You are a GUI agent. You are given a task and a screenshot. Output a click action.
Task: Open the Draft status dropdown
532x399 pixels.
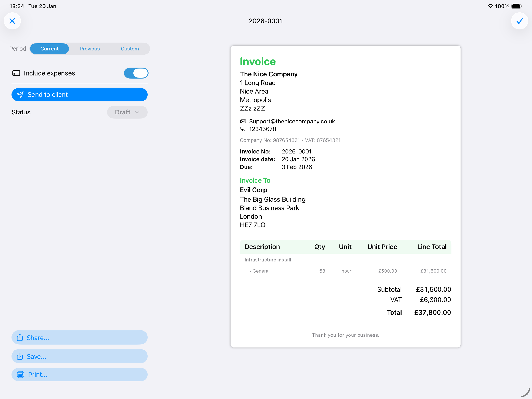pyautogui.click(x=127, y=112)
